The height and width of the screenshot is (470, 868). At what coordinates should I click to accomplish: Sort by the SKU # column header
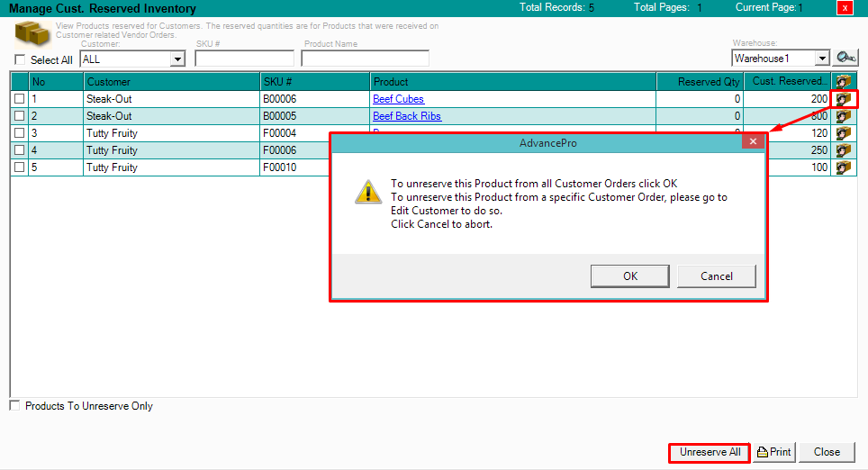314,82
